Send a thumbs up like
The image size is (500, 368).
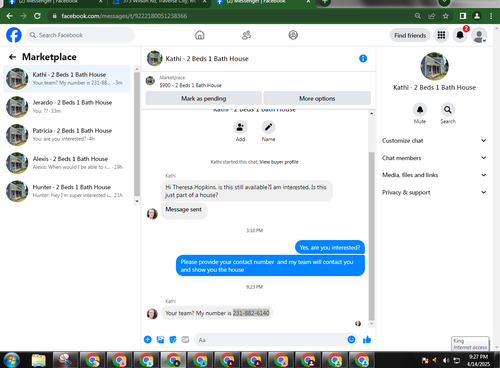coord(367,339)
